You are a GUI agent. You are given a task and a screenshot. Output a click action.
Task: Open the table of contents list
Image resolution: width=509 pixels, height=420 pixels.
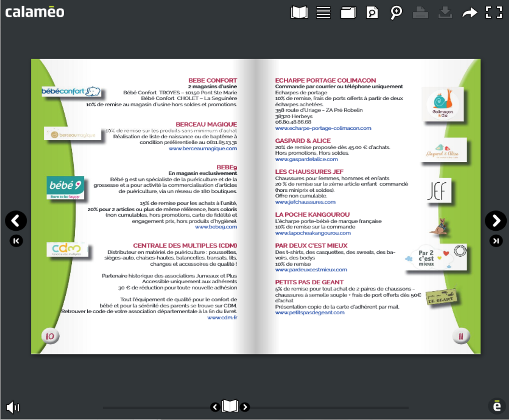323,12
